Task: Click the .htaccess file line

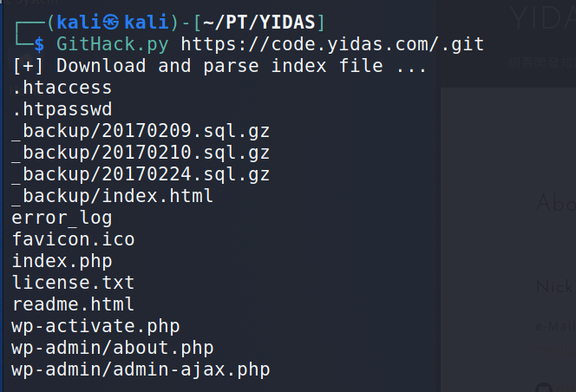Action: (x=62, y=88)
